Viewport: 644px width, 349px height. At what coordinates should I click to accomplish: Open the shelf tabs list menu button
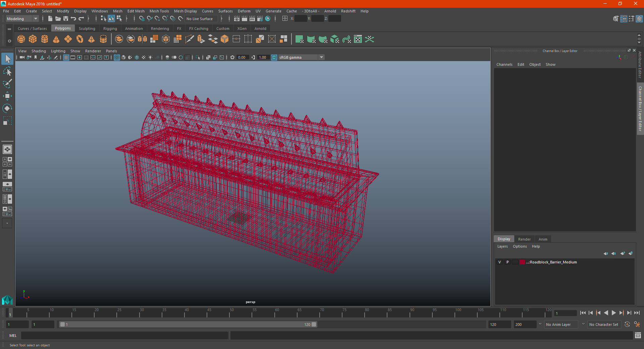[x=9, y=29]
